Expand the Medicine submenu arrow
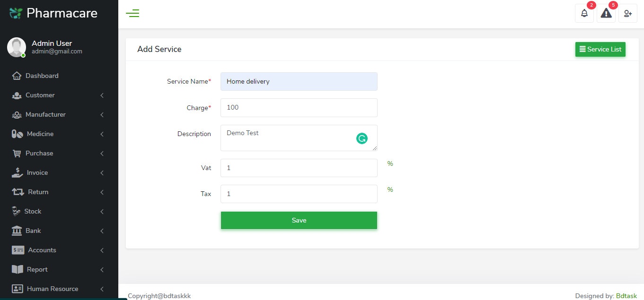 click(102, 134)
